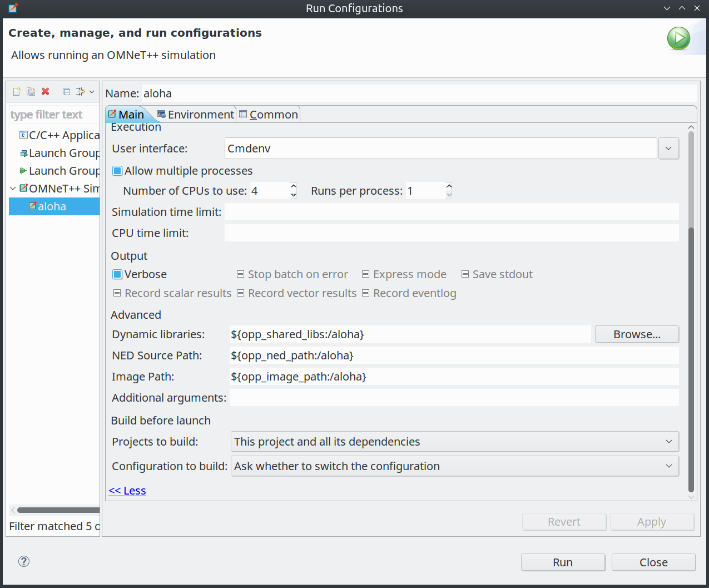The height and width of the screenshot is (588, 709).
Task: Toggle Record scalar results checkbox
Action: (x=117, y=293)
